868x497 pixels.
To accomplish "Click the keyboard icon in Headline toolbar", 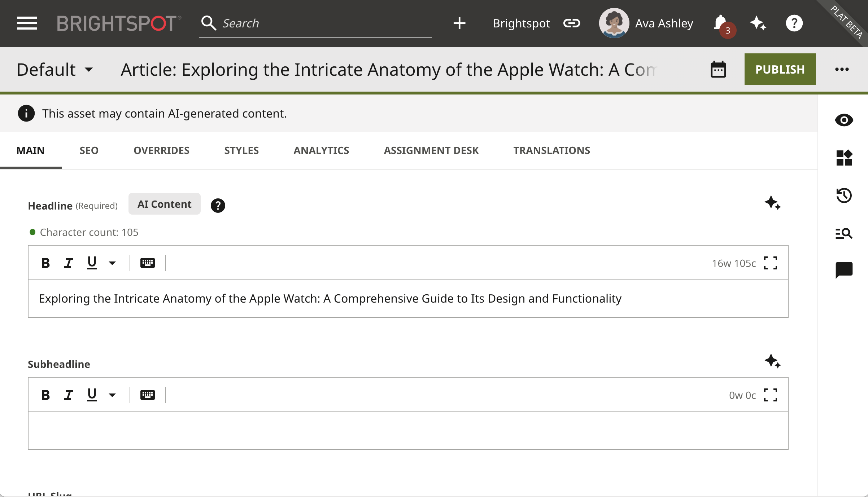I will (x=148, y=263).
